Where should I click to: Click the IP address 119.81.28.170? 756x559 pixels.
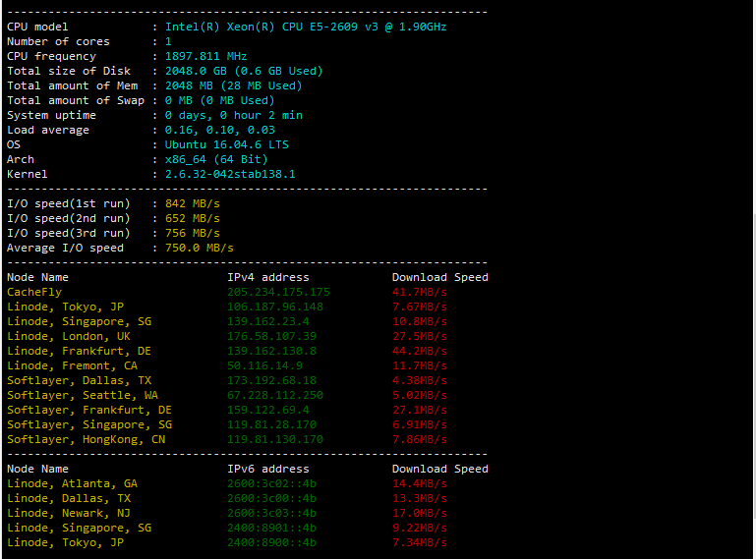coord(271,424)
